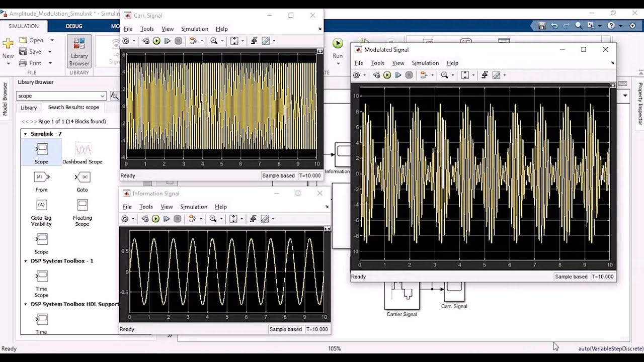
Task: Select the Goto block in library
Action: [82, 181]
